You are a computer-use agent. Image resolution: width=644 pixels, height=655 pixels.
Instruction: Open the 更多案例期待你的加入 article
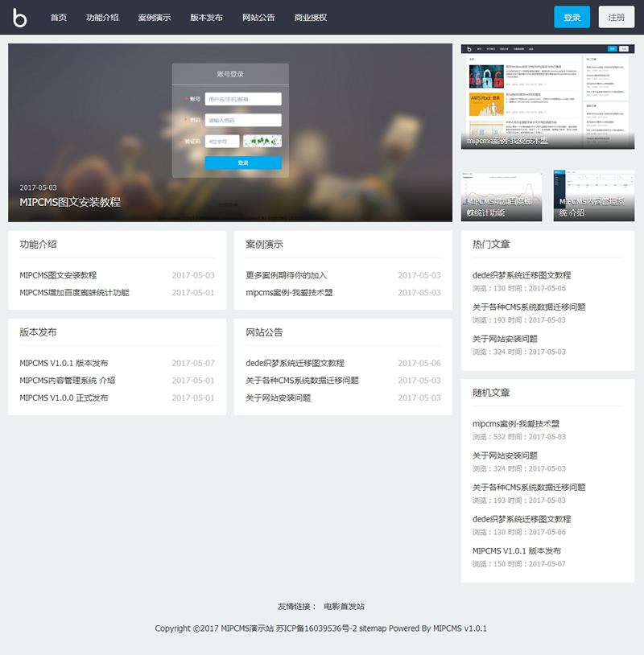pyautogui.click(x=287, y=275)
